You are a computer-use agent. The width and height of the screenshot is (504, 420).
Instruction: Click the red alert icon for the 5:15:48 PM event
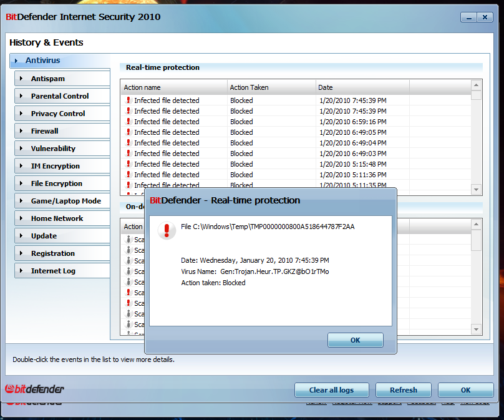(x=128, y=164)
